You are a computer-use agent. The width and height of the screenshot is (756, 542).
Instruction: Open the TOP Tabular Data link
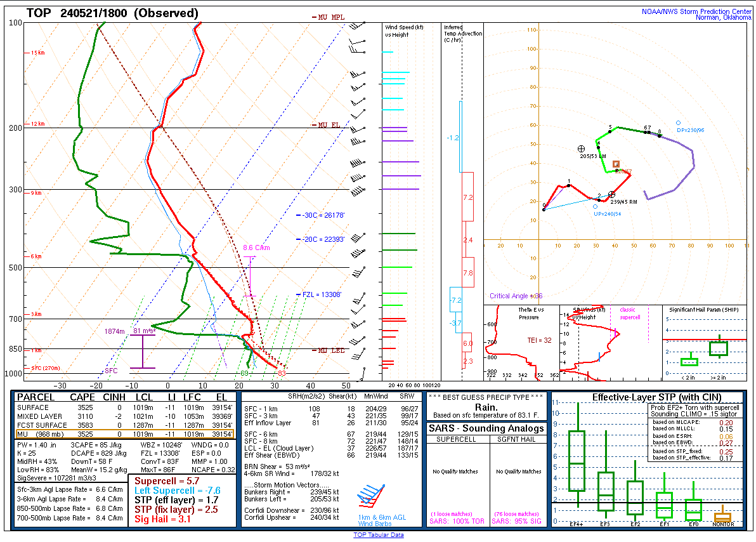point(378,535)
